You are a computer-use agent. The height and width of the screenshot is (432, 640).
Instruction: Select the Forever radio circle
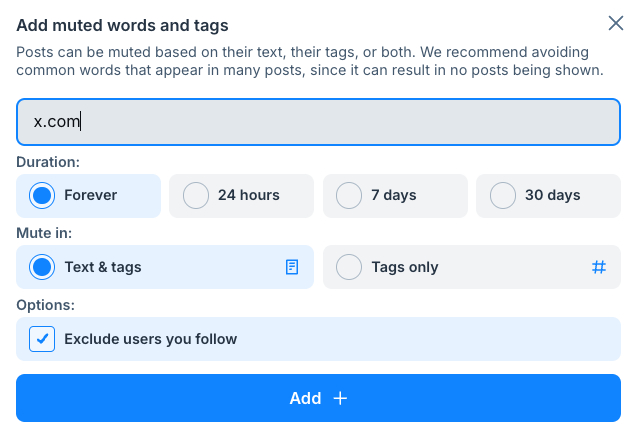pyautogui.click(x=42, y=195)
